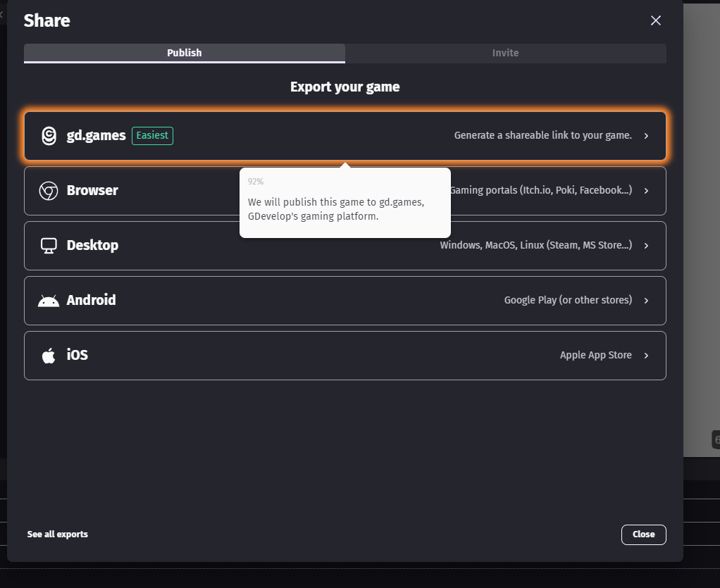Dismiss the Share dialog via the X icon
This screenshot has width=720, height=588.
click(655, 20)
